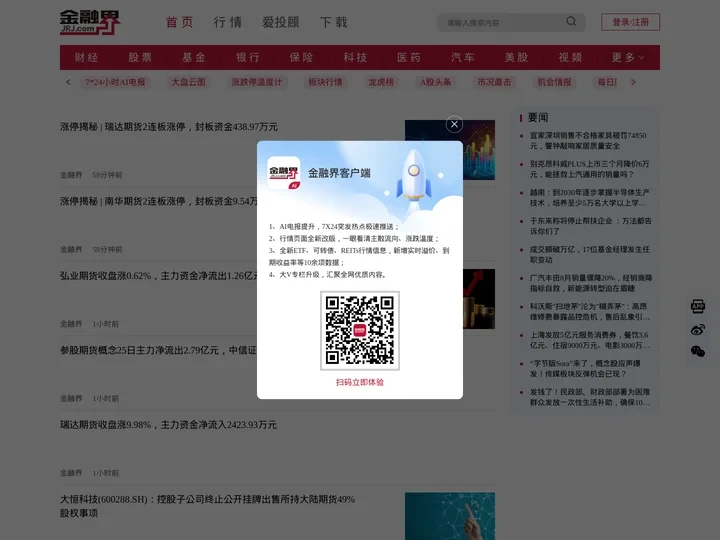The width and height of the screenshot is (720, 540).
Task: Click the 登录/注册 button
Action: point(630,22)
